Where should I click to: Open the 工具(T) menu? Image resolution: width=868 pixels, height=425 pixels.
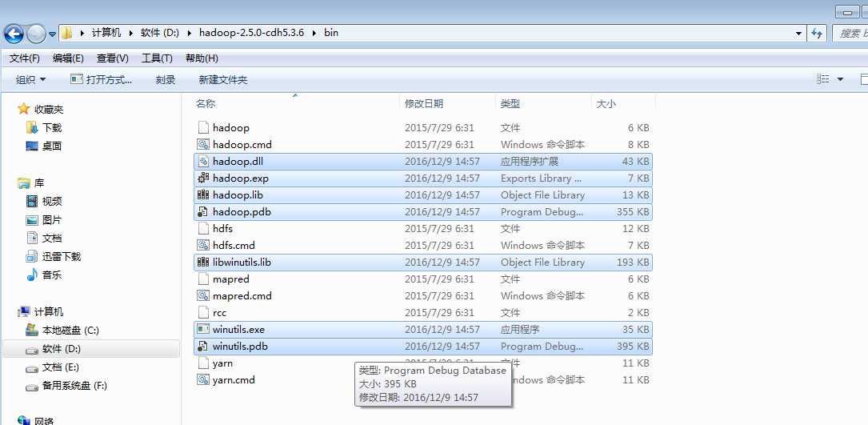158,58
